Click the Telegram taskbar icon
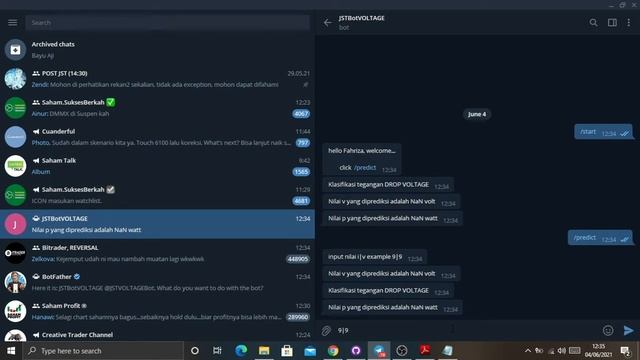640x360 pixels. [x=379, y=351]
